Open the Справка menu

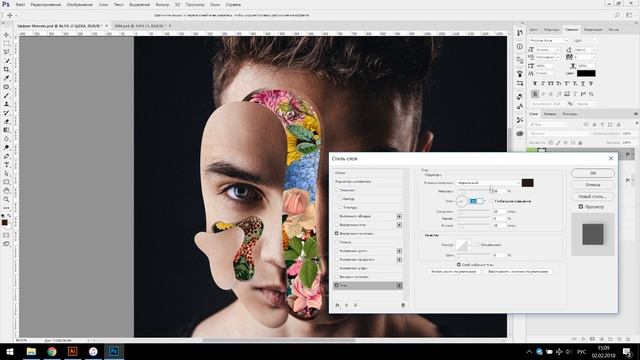point(233,4)
